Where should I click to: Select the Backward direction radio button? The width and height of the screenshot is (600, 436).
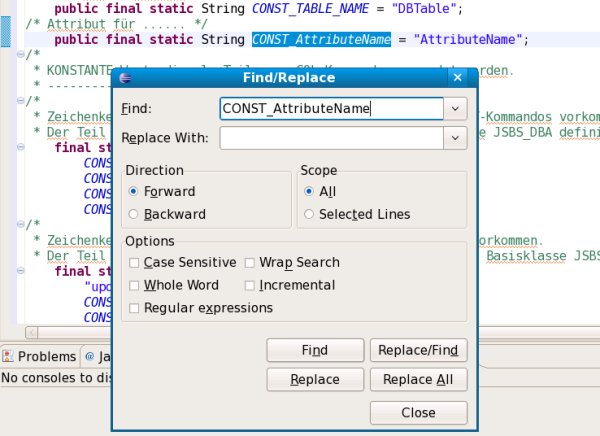134,214
